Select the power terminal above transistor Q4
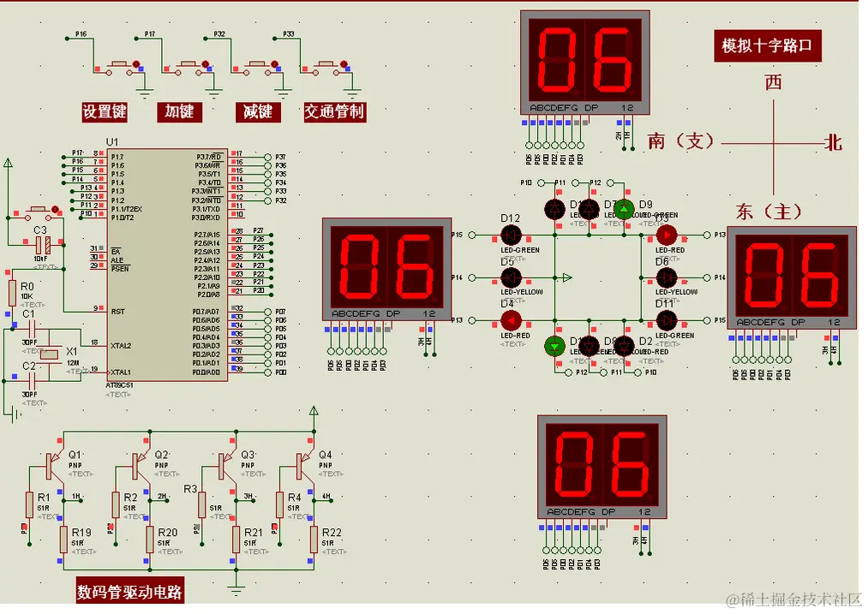This screenshot has width=868, height=614. tap(314, 411)
